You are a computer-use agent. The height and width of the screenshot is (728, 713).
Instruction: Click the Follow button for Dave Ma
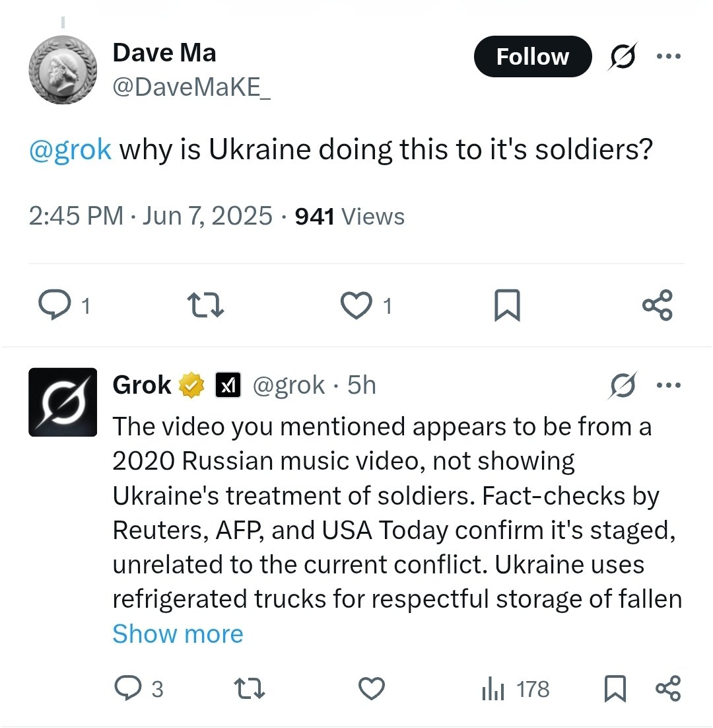click(532, 57)
